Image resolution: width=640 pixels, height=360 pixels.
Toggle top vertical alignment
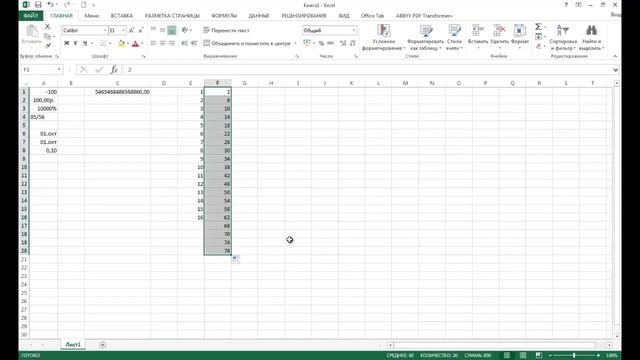pos(153,30)
